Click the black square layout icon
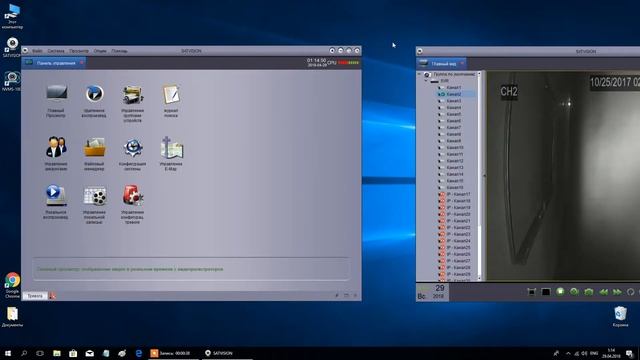 pos(546,292)
